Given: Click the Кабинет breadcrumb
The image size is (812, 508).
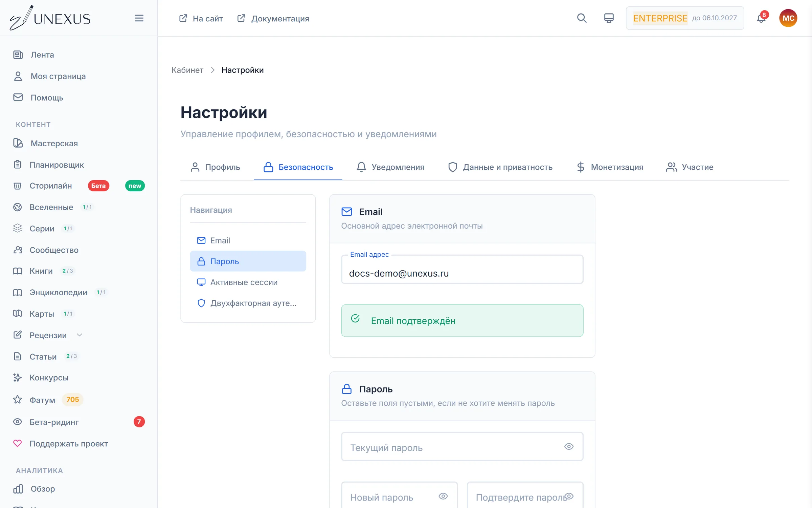Looking at the screenshot, I should pyautogui.click(x=187, y=70).
